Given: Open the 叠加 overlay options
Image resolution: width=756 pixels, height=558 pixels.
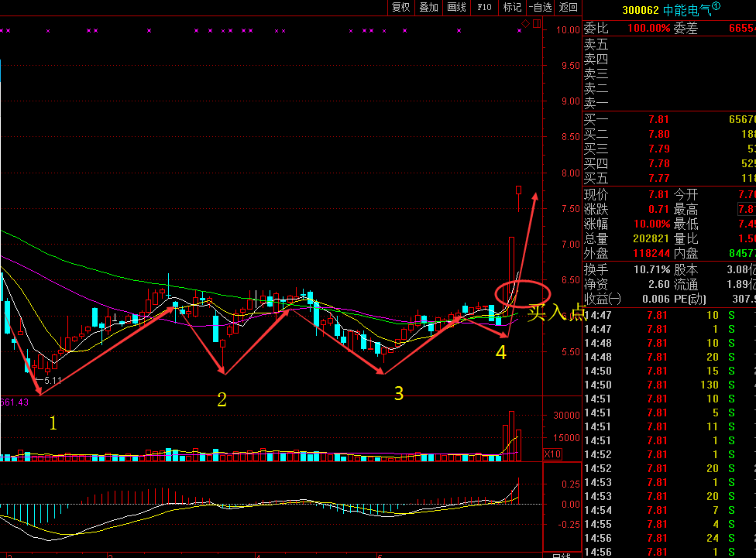Looking at the screenshot, I should click(x=428, y=7).
